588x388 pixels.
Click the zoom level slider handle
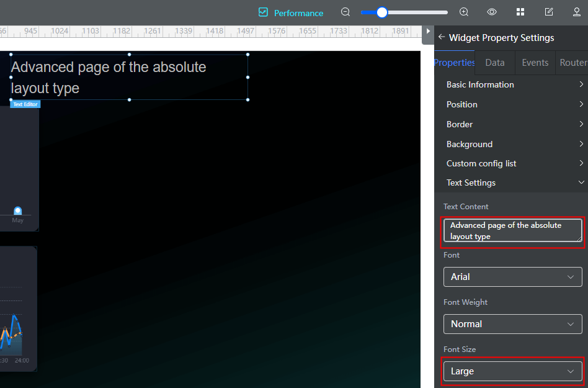(381, 12)
